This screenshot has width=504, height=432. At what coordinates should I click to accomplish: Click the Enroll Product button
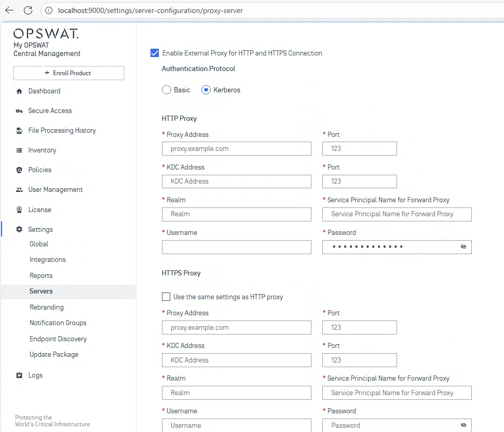(69, 73)
